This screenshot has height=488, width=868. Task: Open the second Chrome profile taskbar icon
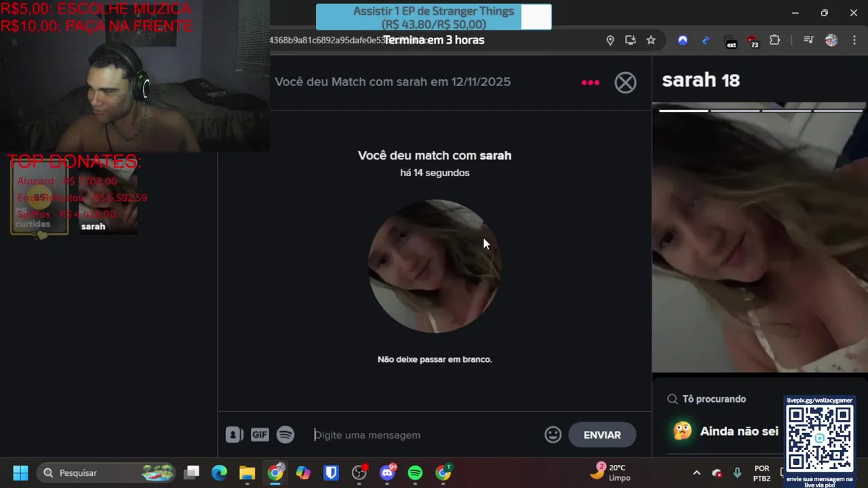pyautogui.click(x=443, y=472)
